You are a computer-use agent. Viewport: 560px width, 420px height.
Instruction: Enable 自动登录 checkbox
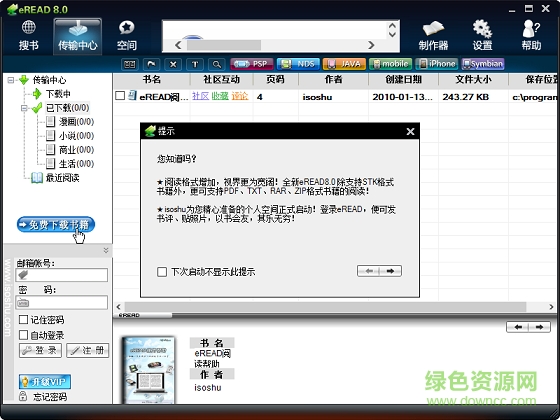[23, 335]
